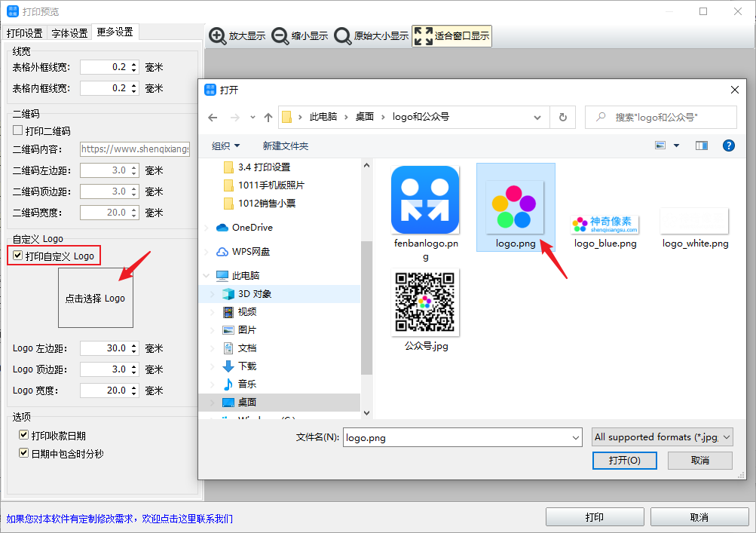Image resolution: width=756 pixels, height=533 pixels.
Task: Expand the OneDrive tree node
Action: (207, 228)
